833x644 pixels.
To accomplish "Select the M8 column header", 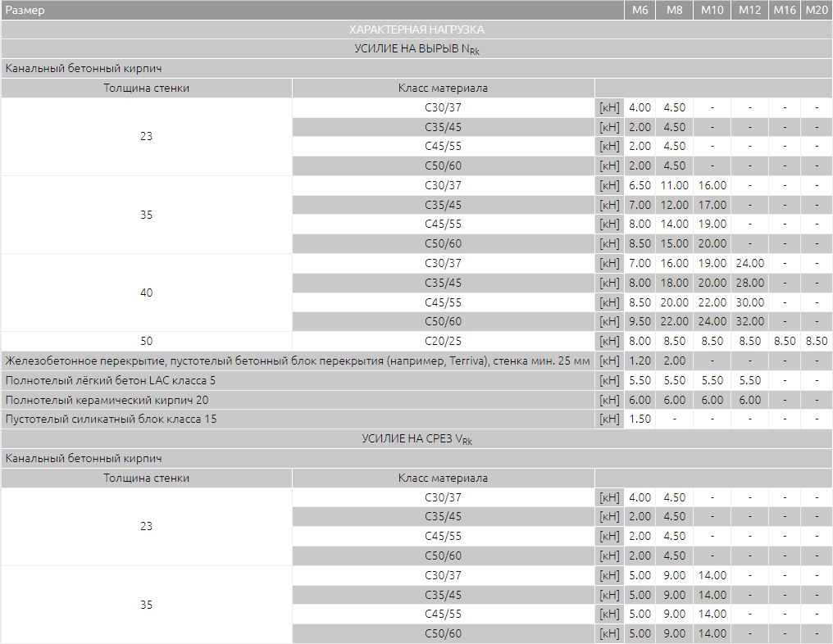I will 674,10.
